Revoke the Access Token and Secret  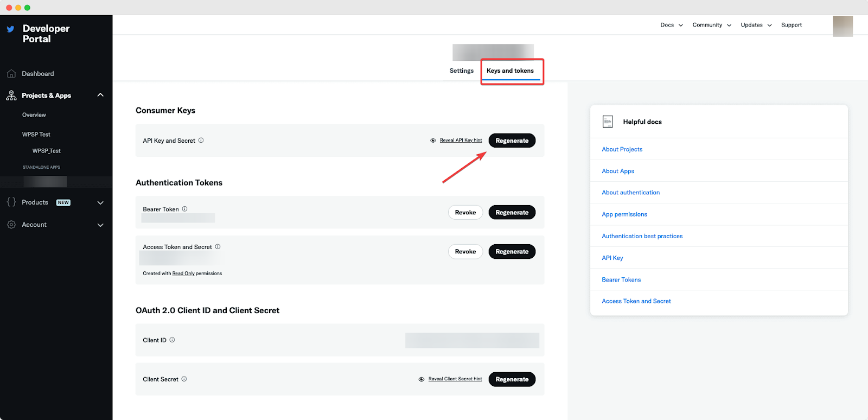pos(465,251)
